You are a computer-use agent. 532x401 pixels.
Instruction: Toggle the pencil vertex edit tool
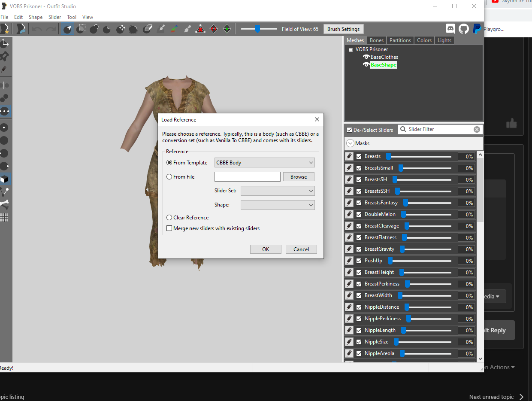click(x=5, y=69)
